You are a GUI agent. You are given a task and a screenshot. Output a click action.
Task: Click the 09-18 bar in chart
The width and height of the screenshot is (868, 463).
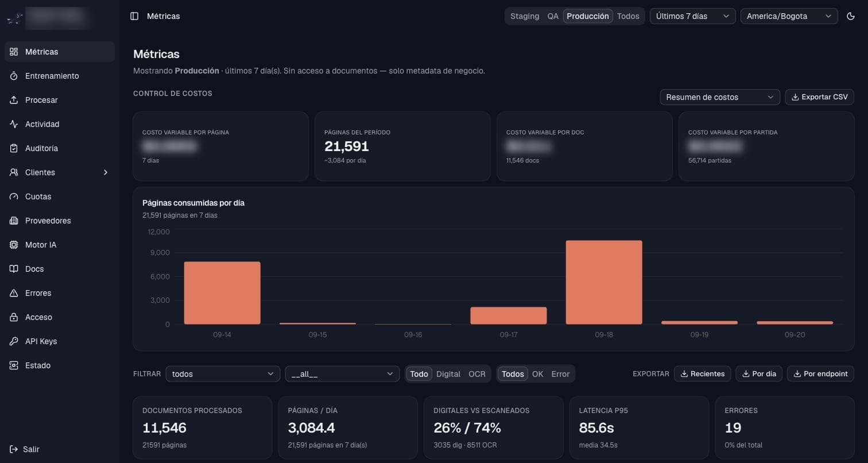click(x=604, y=283)
